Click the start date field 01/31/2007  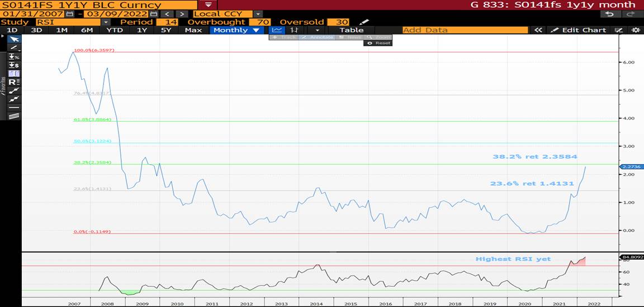click(x=33, y=14)
